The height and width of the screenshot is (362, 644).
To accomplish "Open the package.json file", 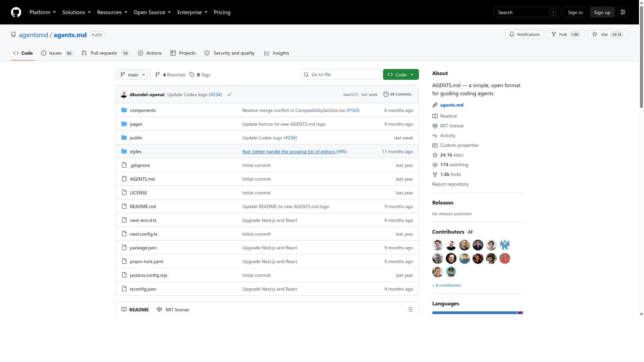I will 143,248.
